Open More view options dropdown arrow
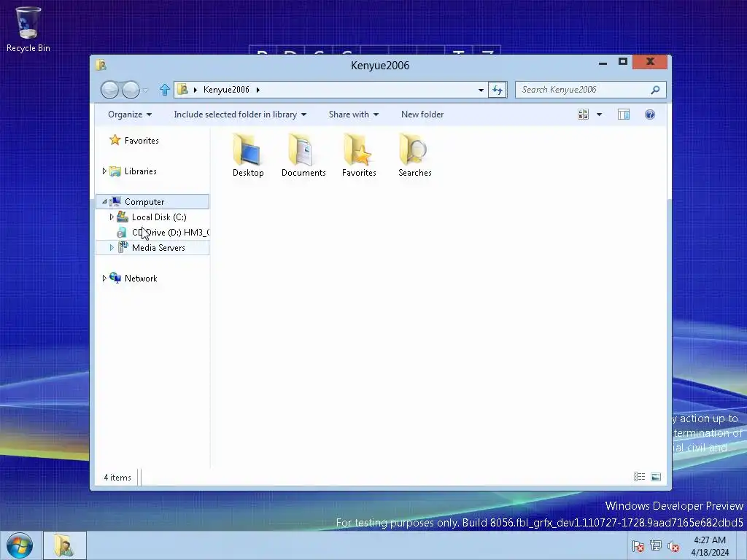747x560 pixels. point(600,114)
